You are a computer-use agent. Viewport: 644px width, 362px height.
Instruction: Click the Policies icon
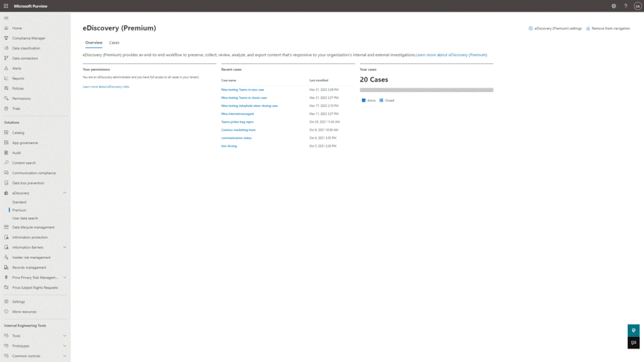click(6, 89)
